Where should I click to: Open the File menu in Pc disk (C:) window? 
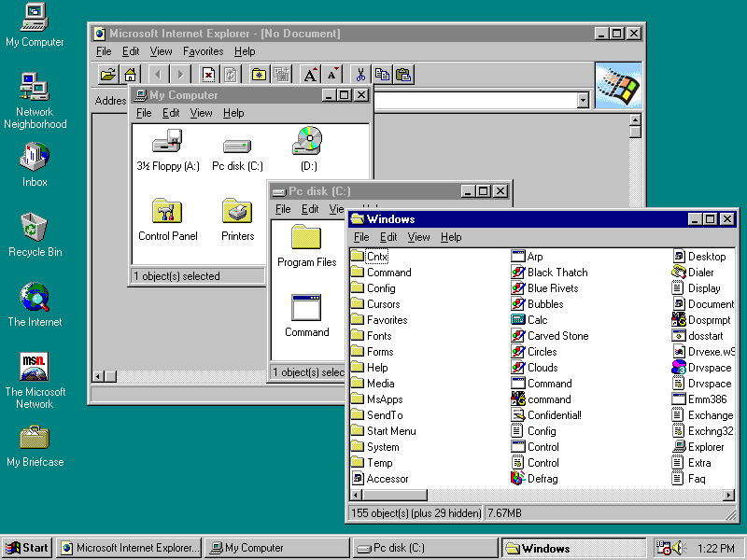click(x=283, y=209)
